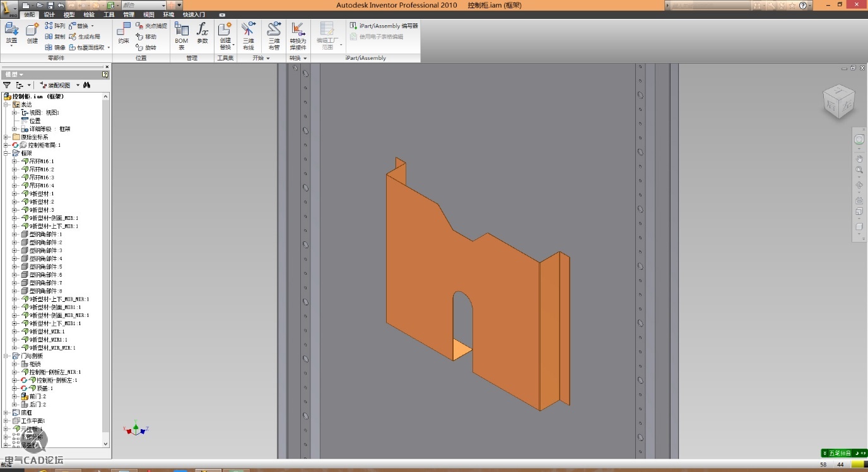Open the BOM表 table
The height and width of the screenshot is (472, 868).
(182, 36)
